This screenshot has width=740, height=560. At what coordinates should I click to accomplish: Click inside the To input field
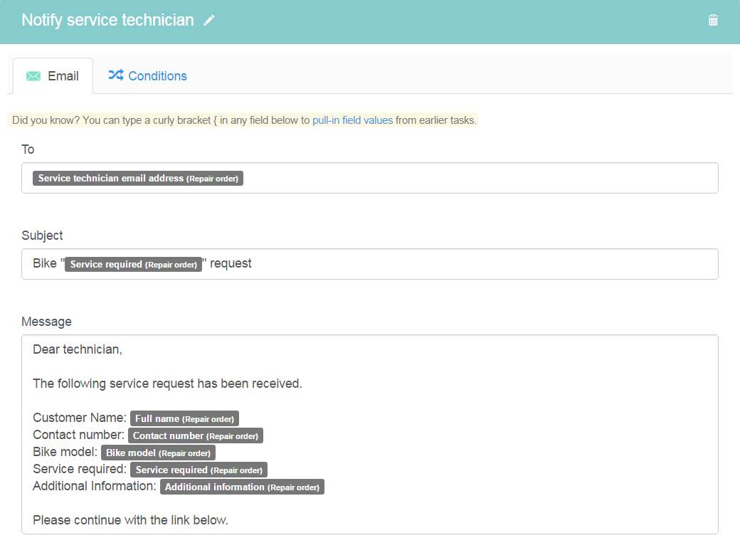[x=370, y=178]
